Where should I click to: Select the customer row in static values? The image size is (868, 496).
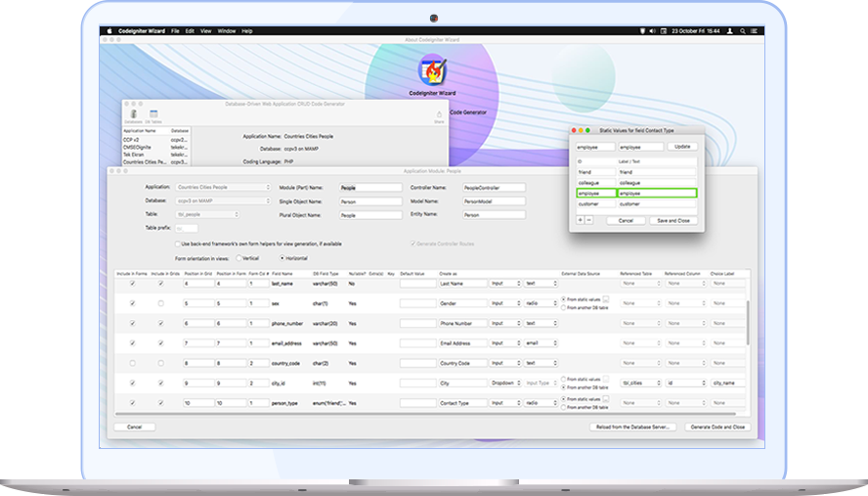(x=636, y=203)
